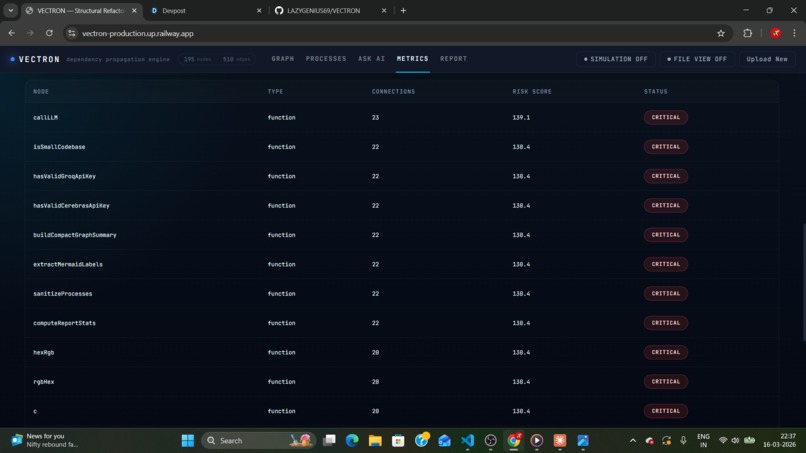Click the microphone tray icon

point(683,441)
